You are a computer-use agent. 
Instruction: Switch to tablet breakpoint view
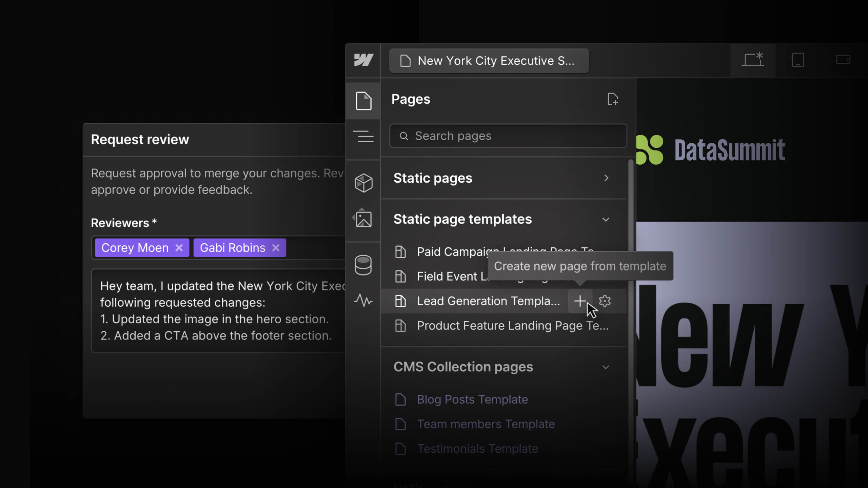(x=797, y=60)
